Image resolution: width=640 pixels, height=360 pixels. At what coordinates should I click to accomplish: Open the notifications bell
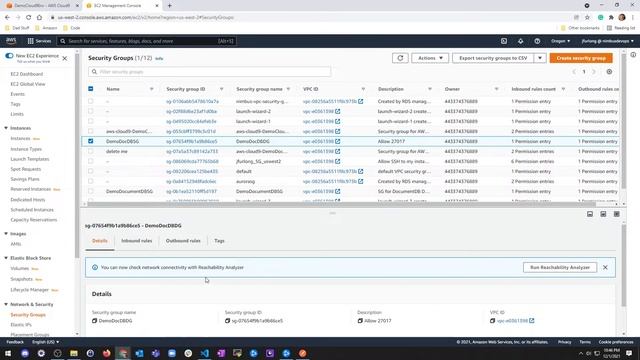click(520, 41)
